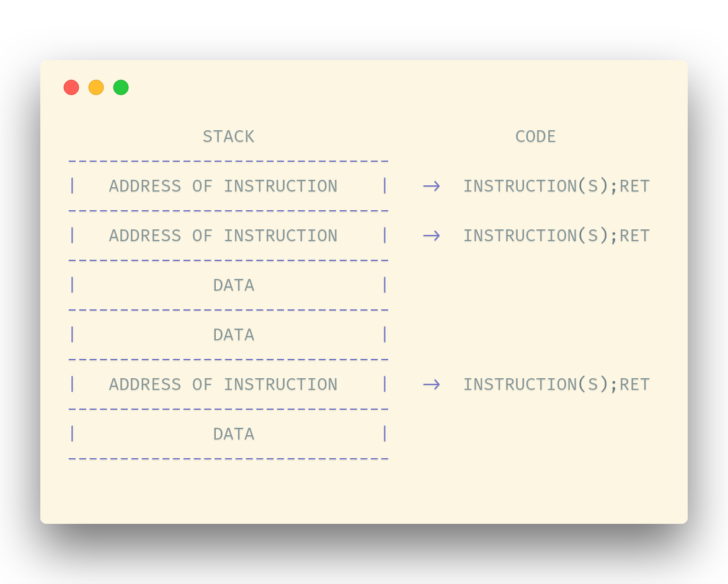
Task: Select the second INSTRUCTION(S);RET gadget text
Action: pyautogui.click(x=556, y=236)
